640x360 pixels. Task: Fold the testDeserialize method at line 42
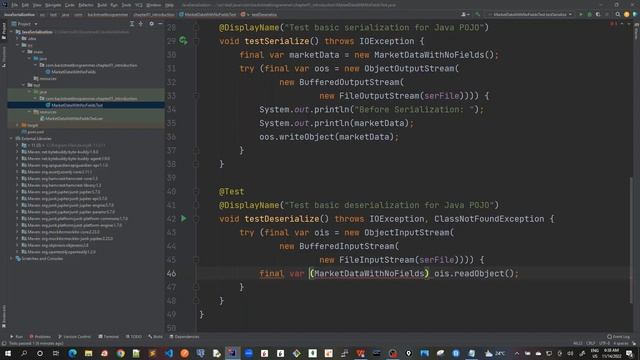point(196,219)
